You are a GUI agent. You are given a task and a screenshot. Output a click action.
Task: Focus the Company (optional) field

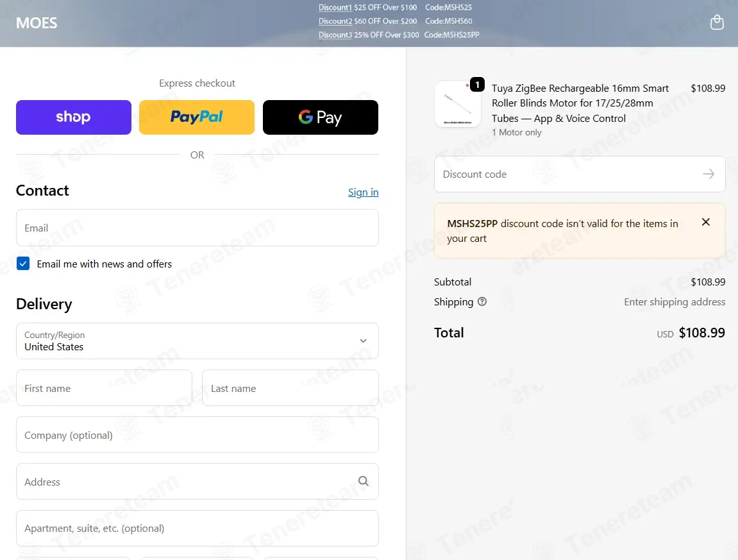pyautogui.click(x=197, y=435)
